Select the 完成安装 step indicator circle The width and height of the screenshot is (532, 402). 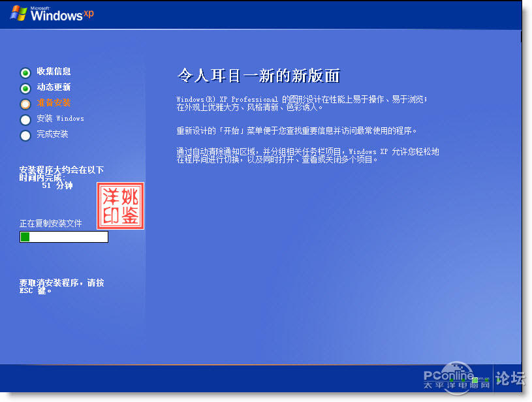(25, 135)
